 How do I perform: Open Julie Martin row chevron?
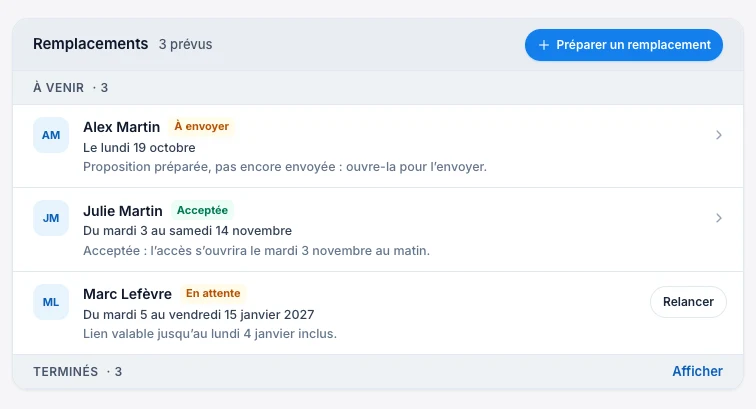click(718, 218)
